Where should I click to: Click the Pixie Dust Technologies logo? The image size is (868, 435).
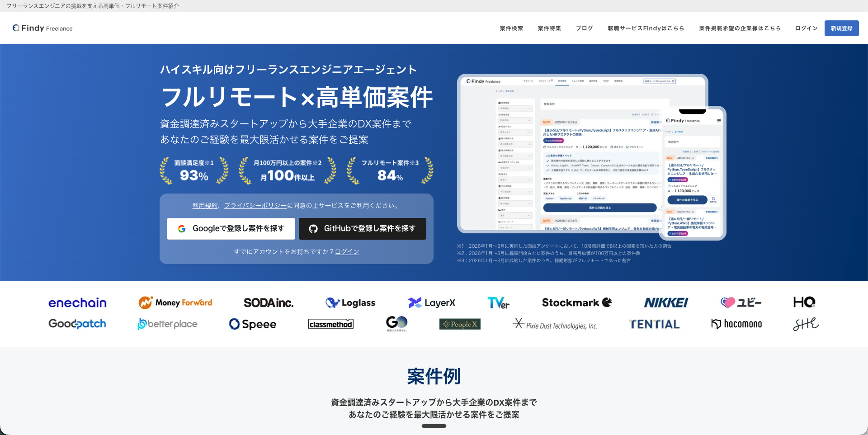coord(555,324)
